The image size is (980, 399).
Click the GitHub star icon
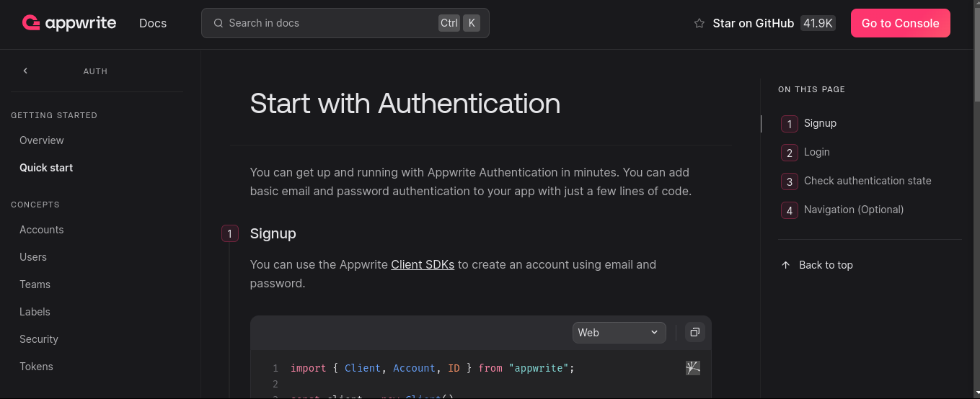(x=699, y=24)
